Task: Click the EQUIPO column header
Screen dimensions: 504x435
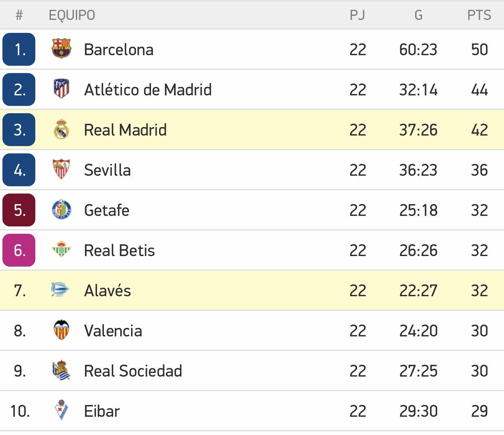Action: pyautogui.click(x=72, y=15)
